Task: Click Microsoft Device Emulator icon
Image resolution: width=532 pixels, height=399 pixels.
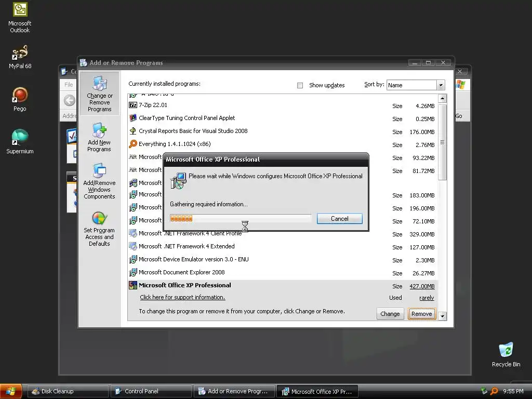Action: (133, 260)
